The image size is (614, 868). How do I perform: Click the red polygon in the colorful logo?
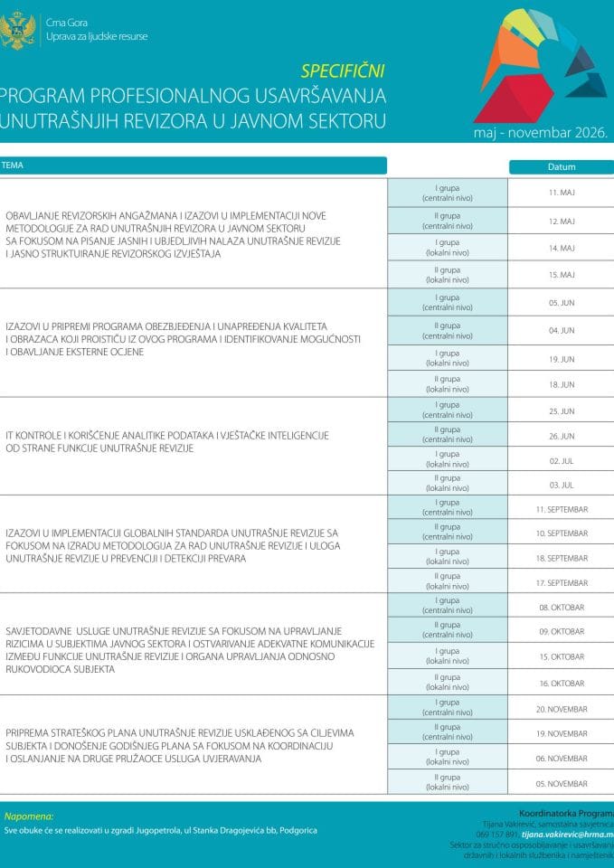(512, 99)
